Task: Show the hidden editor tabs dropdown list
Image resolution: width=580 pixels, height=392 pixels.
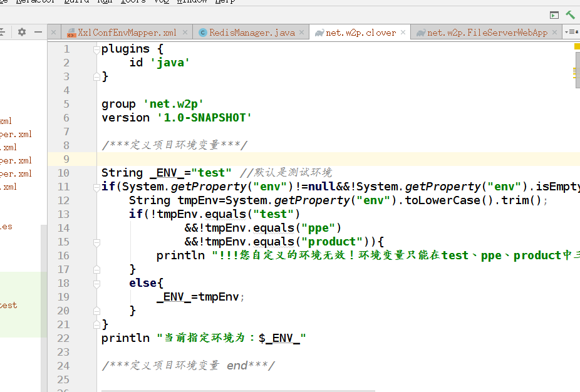Action: pos(571,32)
